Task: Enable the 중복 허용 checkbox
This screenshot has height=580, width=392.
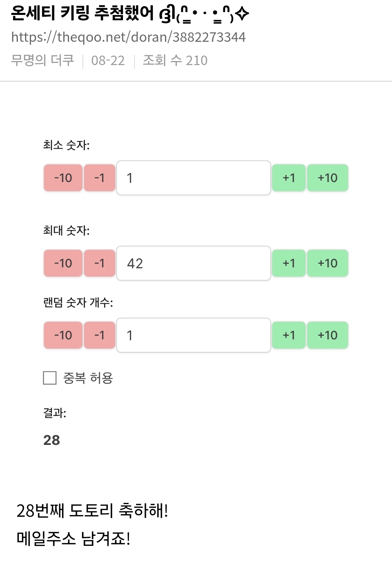Action: (x=50, y=378)
